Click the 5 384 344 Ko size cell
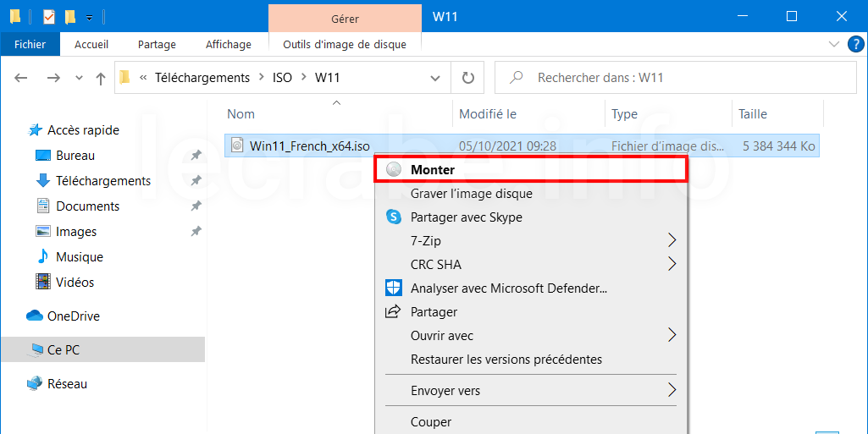The height and width of the screenshot is (434, 868). [x=778, y=146]
